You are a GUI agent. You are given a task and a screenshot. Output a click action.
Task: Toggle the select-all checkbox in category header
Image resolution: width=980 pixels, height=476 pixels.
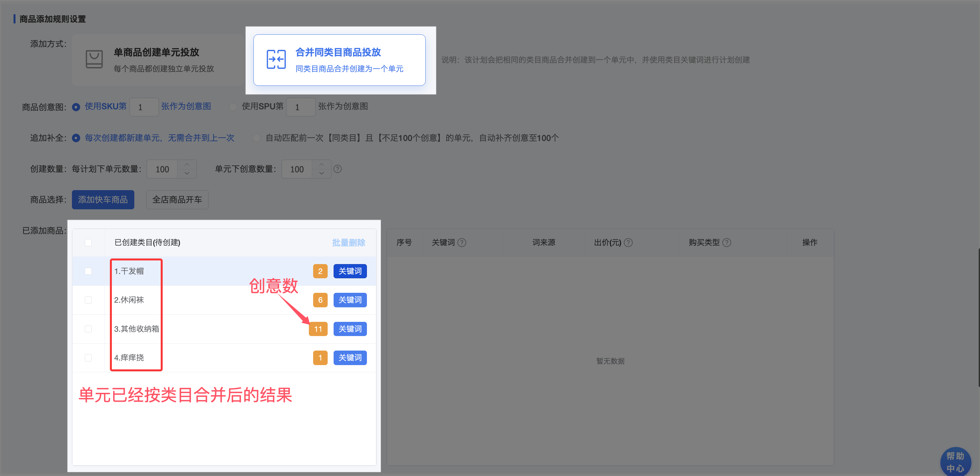(88, 243)
